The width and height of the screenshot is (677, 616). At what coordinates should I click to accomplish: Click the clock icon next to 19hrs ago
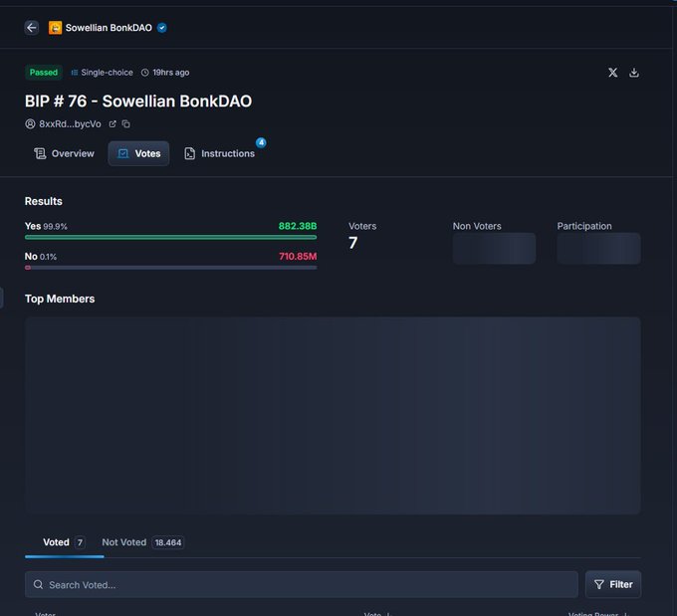point(145,73)
